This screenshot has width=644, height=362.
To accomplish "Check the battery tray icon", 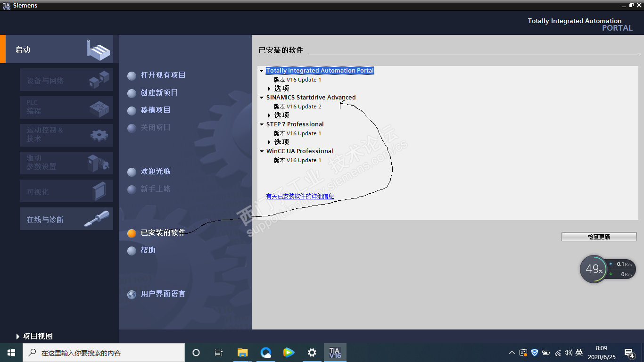I will 546,353.
